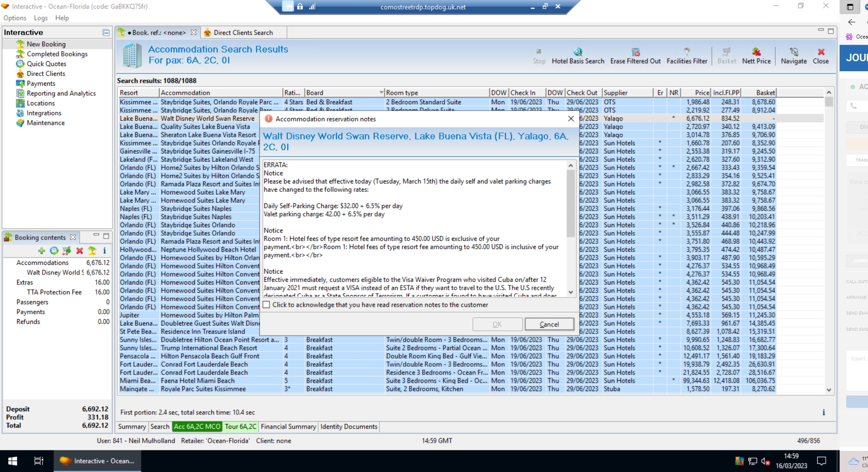Open Windows Task View on taskbar
The height and width of the screenshot is (472, 868).
click(38, 461)
